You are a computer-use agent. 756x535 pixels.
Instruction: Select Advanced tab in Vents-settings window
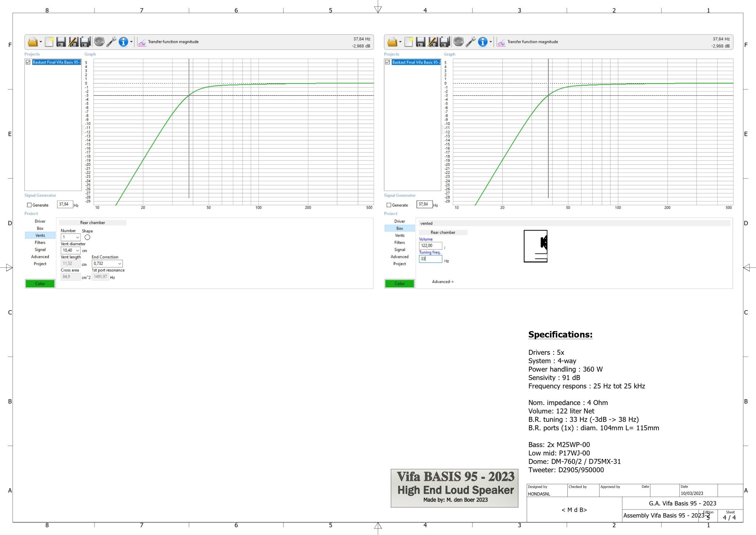tap(40, 257)
